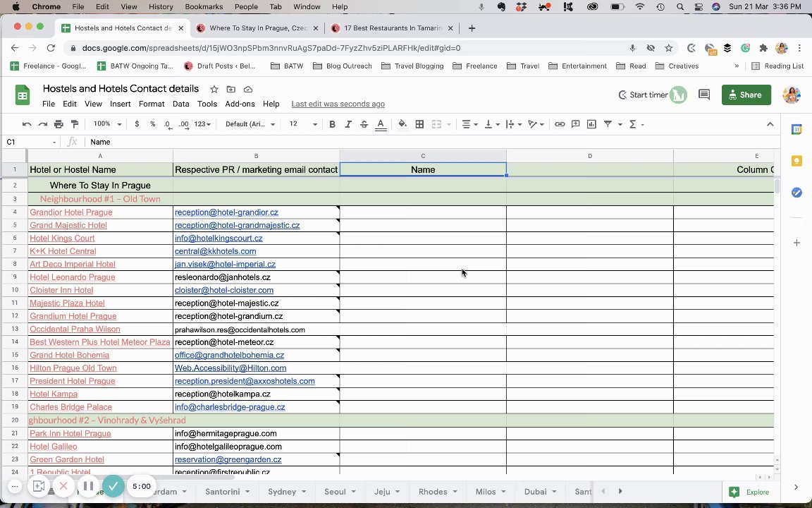Image resolution: width=812 pixels, height=508 pixels.
Task: Toggle italic formatting
Action: (x=348, y=124)
